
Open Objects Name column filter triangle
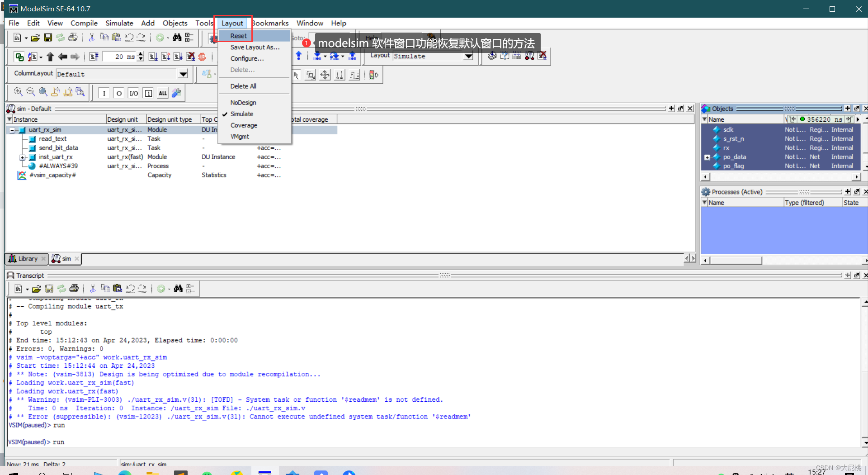tap(704, 119)
